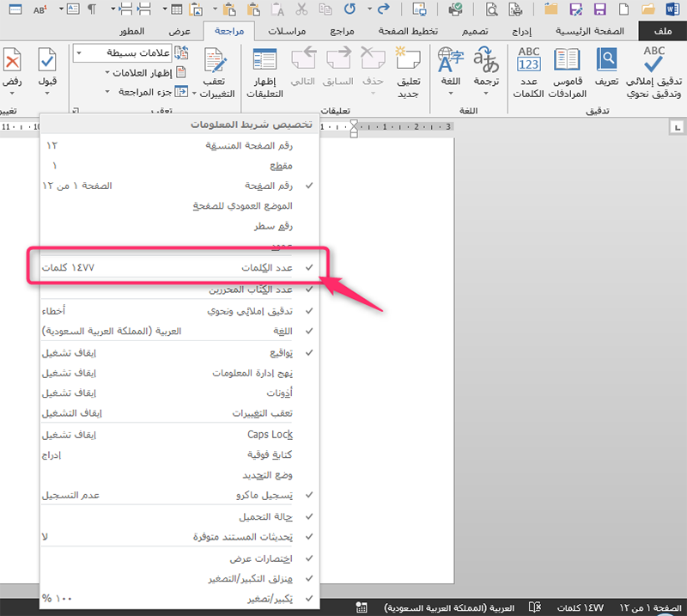Viewport: 687px width, 616px height.
Task: Open the Thesaurus (قاموس المرادفات) tool
Action: (x=567, y=73)
